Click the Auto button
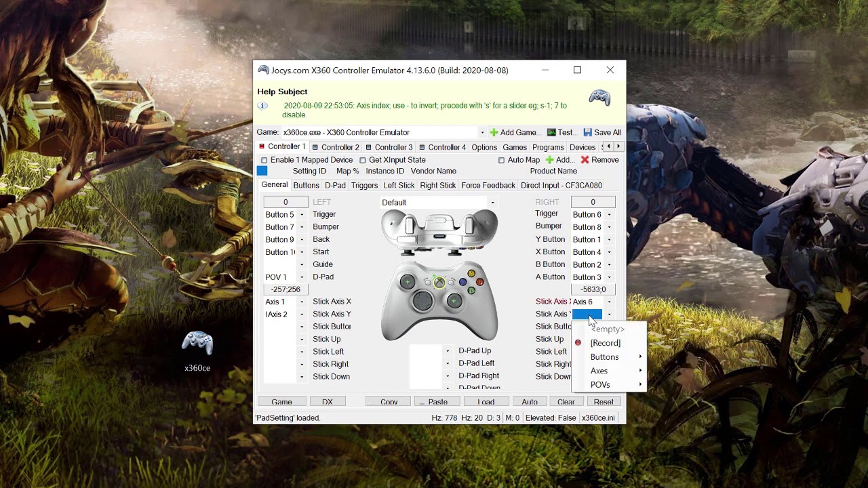The image size is (868, 488). (x=530, y=402)
